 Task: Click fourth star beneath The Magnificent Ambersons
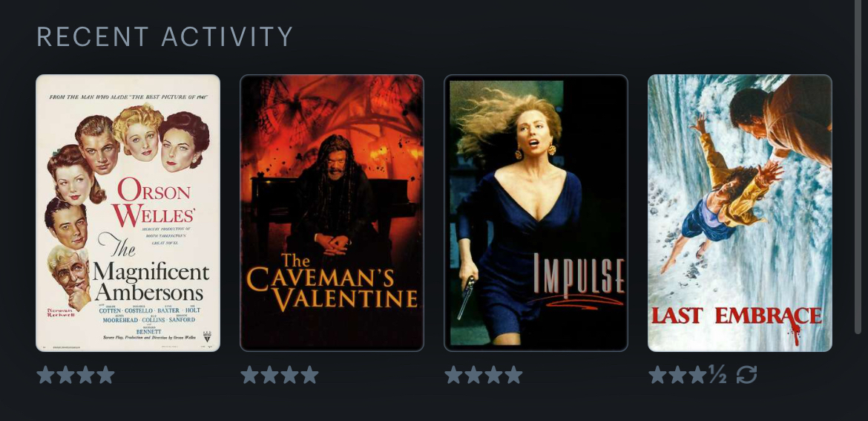tap(105, 374)
